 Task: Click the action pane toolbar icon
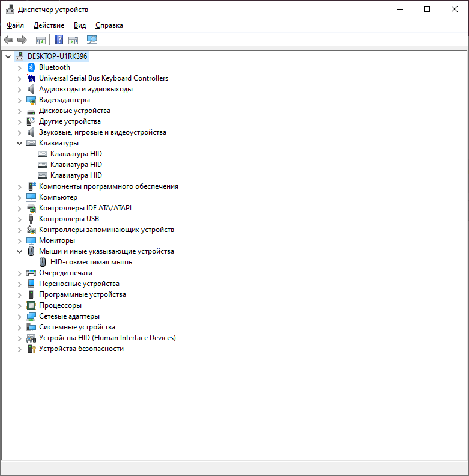(73, 40)
